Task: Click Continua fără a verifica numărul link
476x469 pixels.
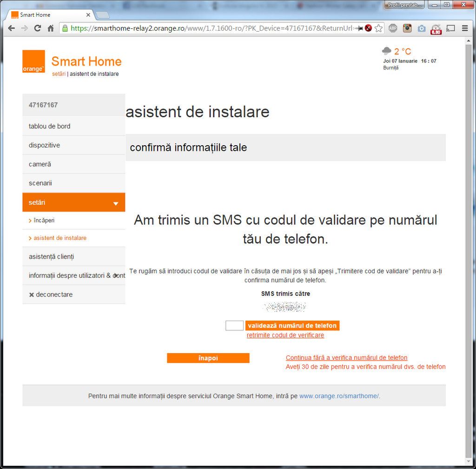Action: point(346,358)
